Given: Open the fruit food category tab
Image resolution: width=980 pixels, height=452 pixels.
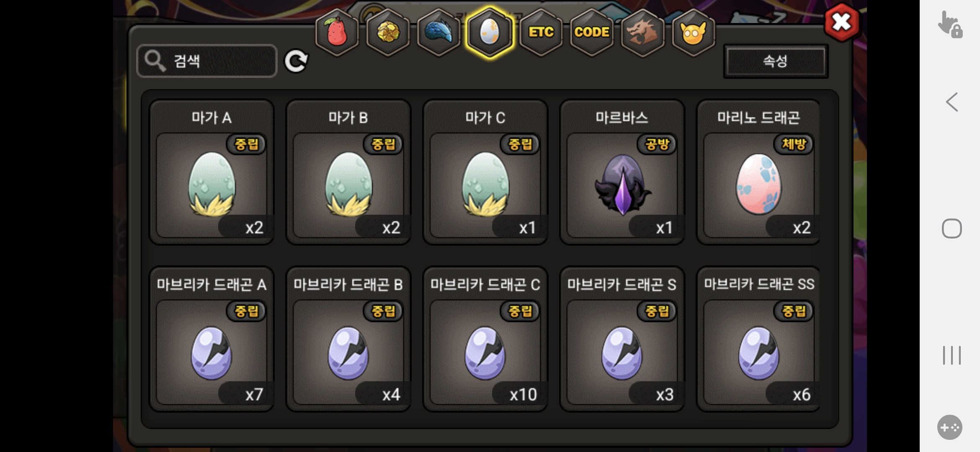Looking at the screenshot, I should tap(337, 32).
